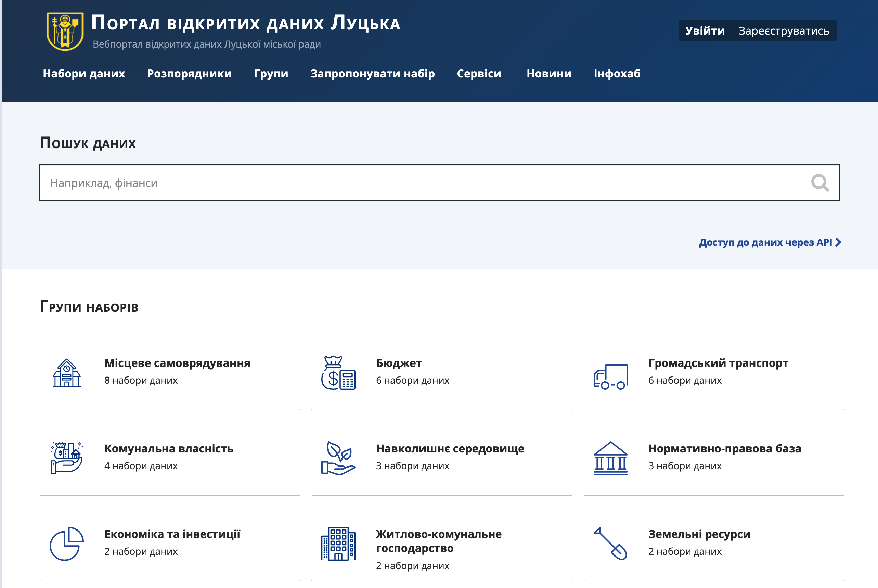Open the Набори даних menu
The height and width of the screenshot is (588, 878).
coord(84,74)
